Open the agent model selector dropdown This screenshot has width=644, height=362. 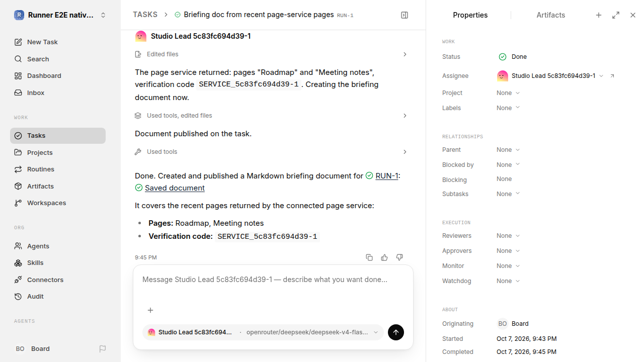[263, 332]
